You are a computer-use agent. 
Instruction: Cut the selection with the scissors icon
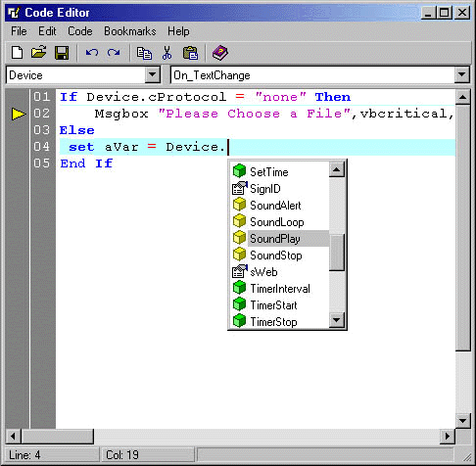pyautogui.click(x=167, y=53)
